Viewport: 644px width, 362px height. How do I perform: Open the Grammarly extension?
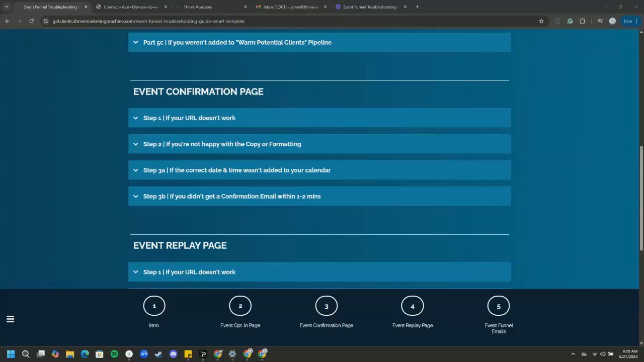(x=570, y=21)
